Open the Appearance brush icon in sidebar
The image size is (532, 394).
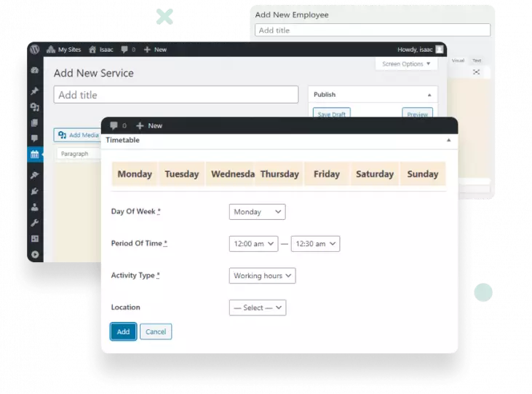[35, 176]
